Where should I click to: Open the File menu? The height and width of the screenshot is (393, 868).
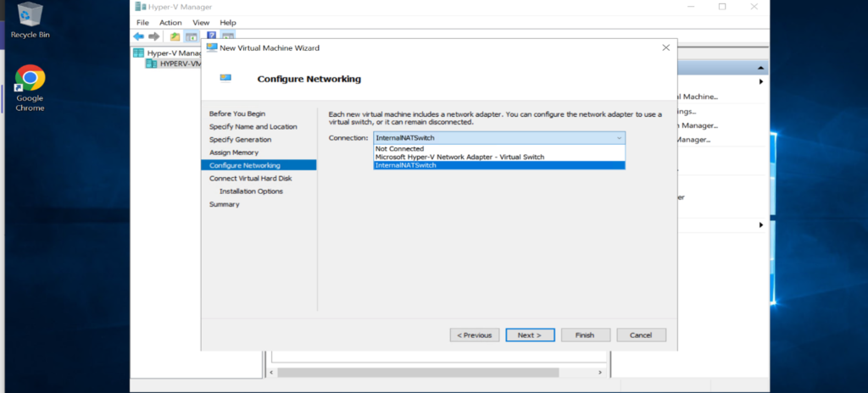tap(142, 23)
